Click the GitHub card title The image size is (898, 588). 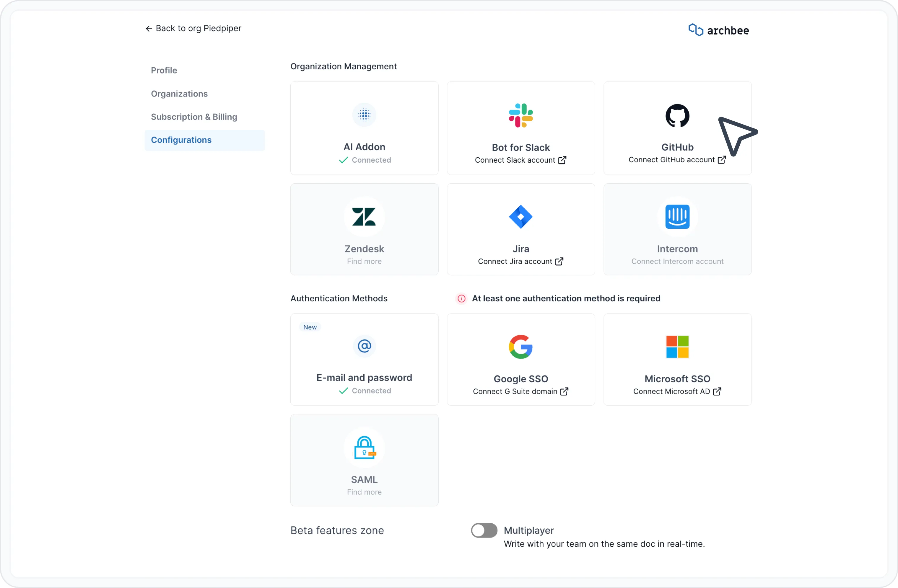click(x=677, y=147)
